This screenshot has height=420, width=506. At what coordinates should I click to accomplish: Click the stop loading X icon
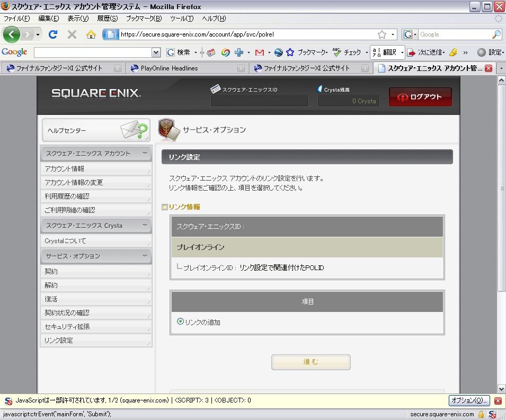click(x=72, y=34)
